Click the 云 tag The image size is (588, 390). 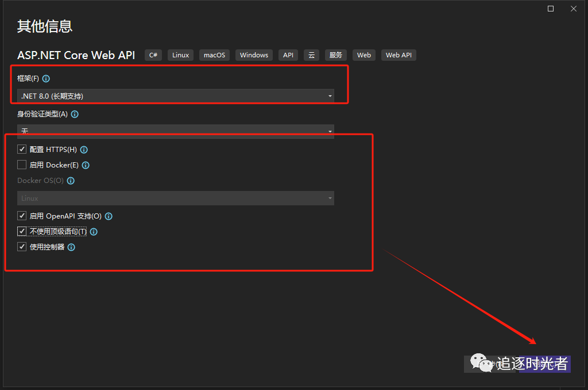(x=311, y=55)
